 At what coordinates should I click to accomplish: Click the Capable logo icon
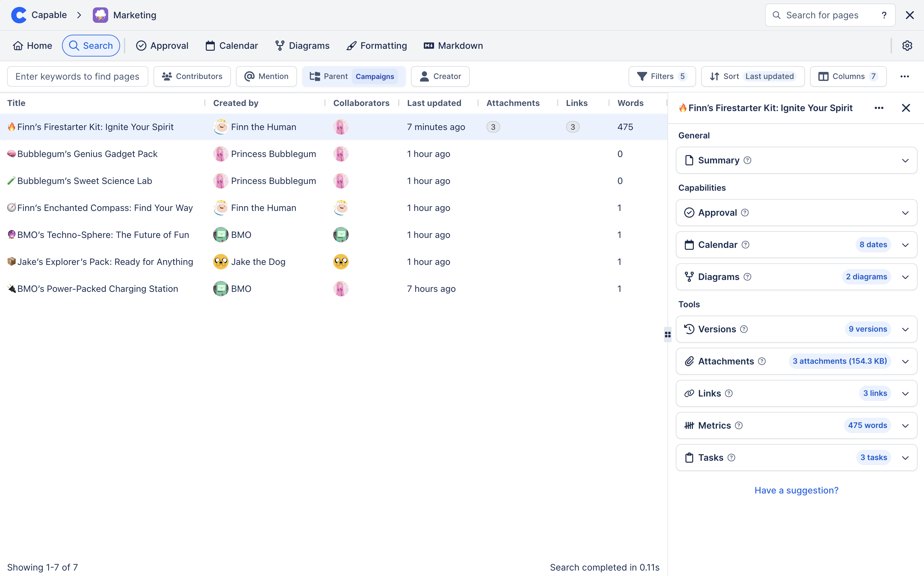pos(19,15)
